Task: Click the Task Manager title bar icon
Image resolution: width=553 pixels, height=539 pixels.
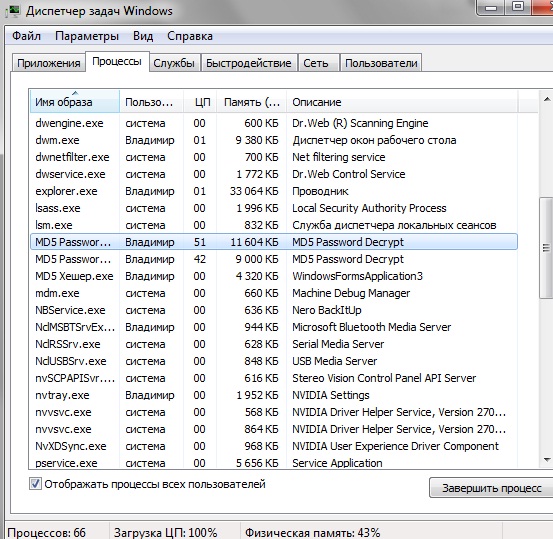Action: [x=13, y=11]
